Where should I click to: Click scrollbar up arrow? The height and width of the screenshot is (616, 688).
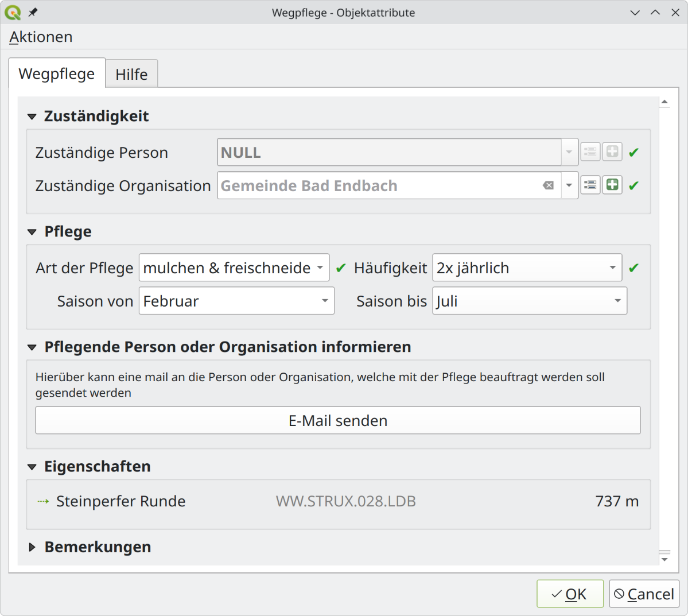pyautogui.click(x=664, y=102)
